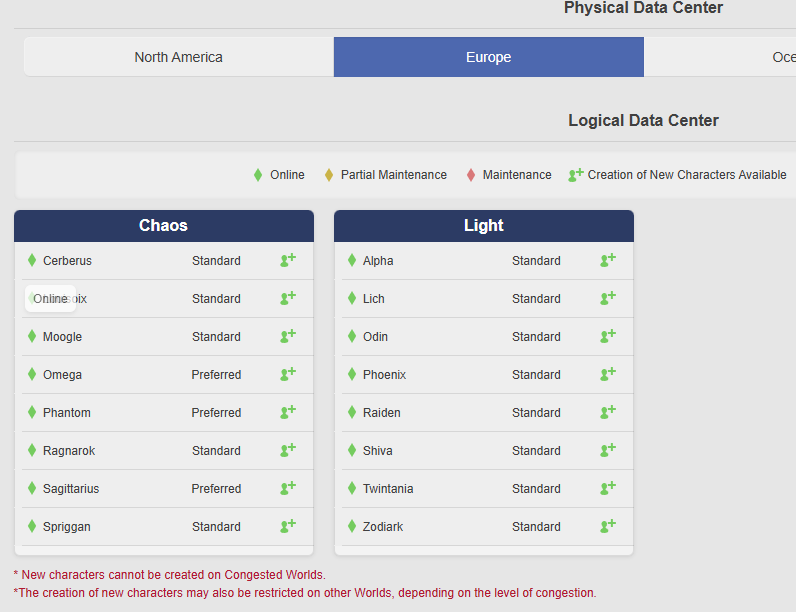
Task: Select the Moogle world name
Action: (x=62, y=337)
